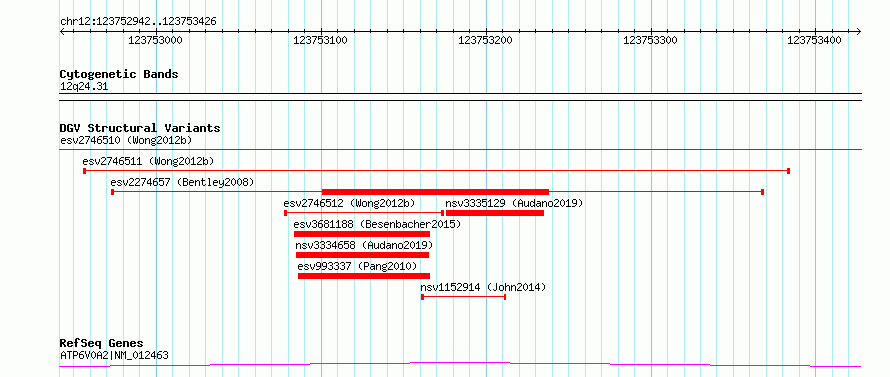This screenshot has height=377, width=890.
Task: Click the nsv3335129 (Audano2019) red bar
Action: coord(495,213)
